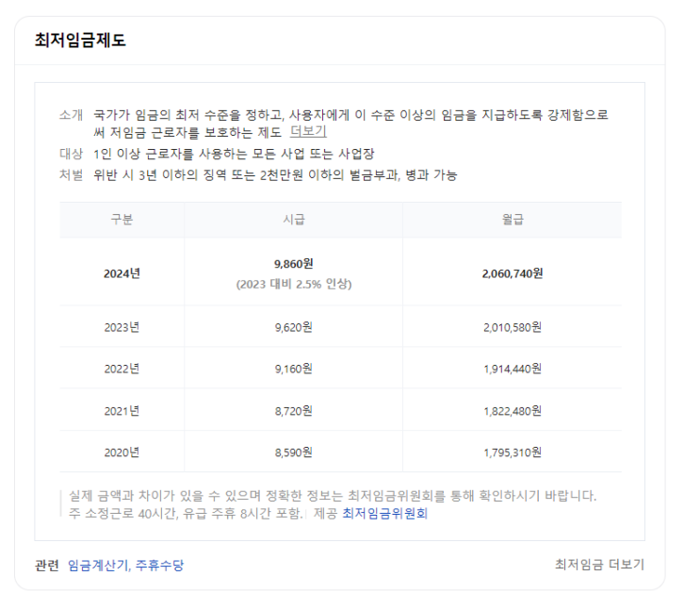Click the 주 소정근로 40시간 footnote
Viewport: 700px width, 609px height.
(186, 513)
